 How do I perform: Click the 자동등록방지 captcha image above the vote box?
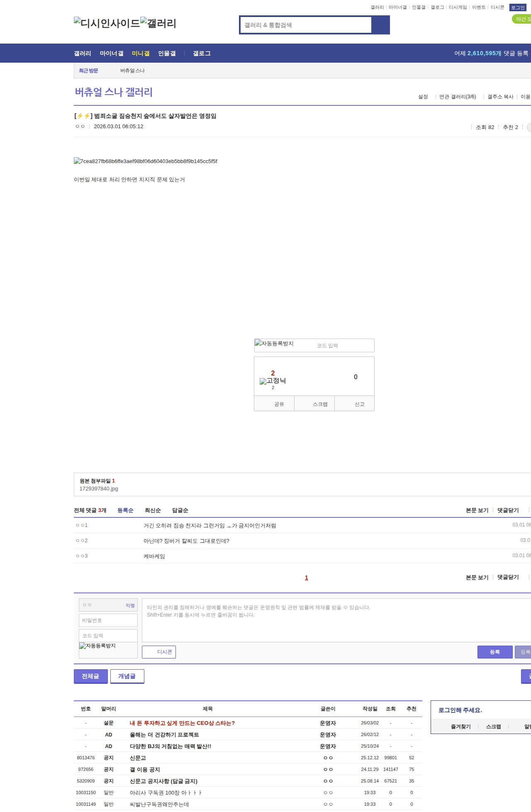click(274, 344)
